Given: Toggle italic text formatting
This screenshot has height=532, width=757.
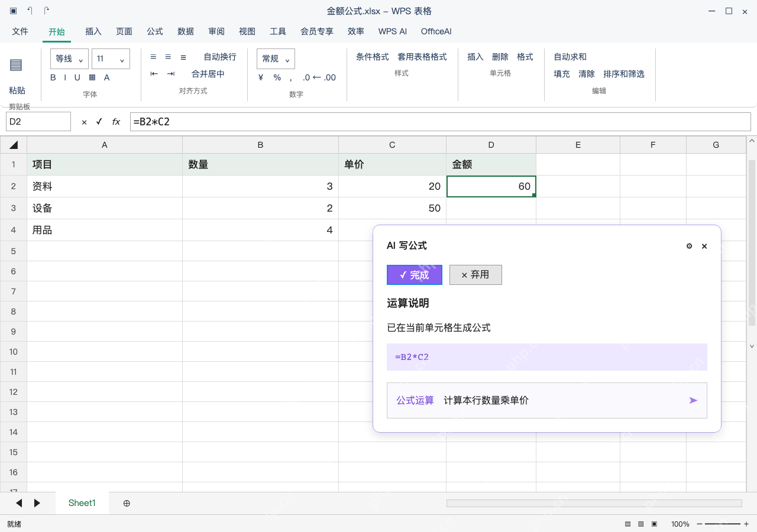Looking at the screenshot, I should pos(66,77).
